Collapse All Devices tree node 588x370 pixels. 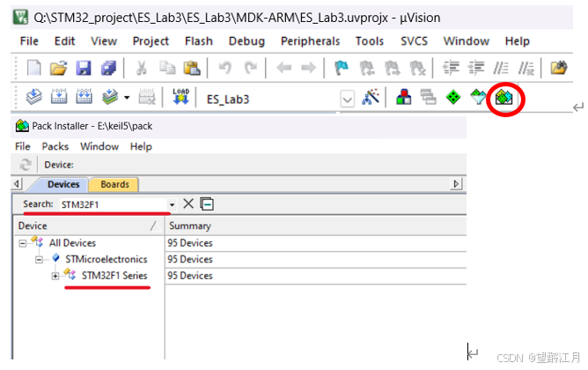(x=23, y=243)
